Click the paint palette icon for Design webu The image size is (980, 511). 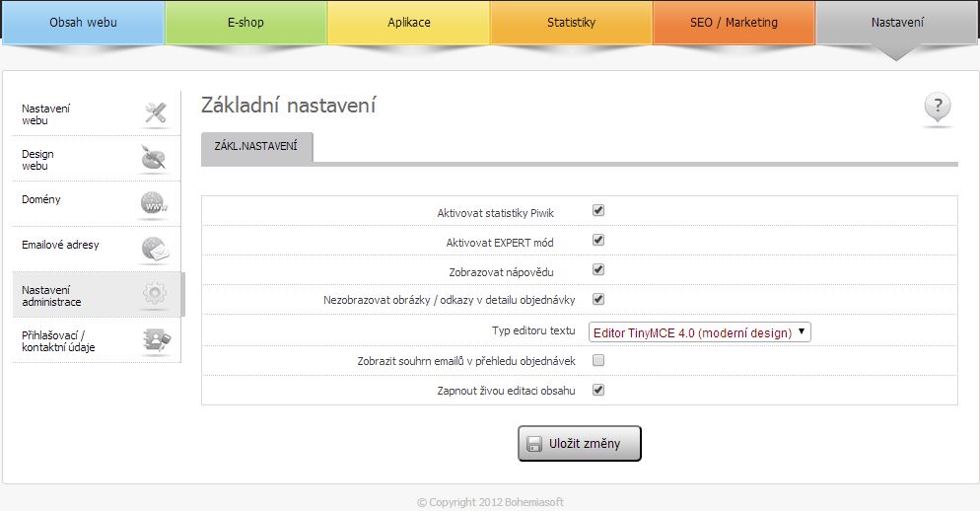pyautogui.click(x=154, y=158)
